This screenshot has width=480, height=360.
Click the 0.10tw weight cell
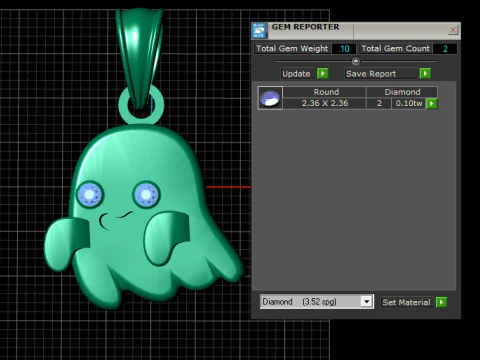pyautogui.click(x=409, y=103)
